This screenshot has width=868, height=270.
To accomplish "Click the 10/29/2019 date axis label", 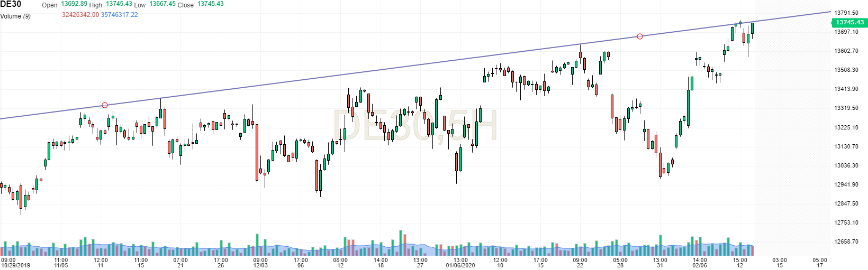I will pyautogui.click(x=16, y=265).
